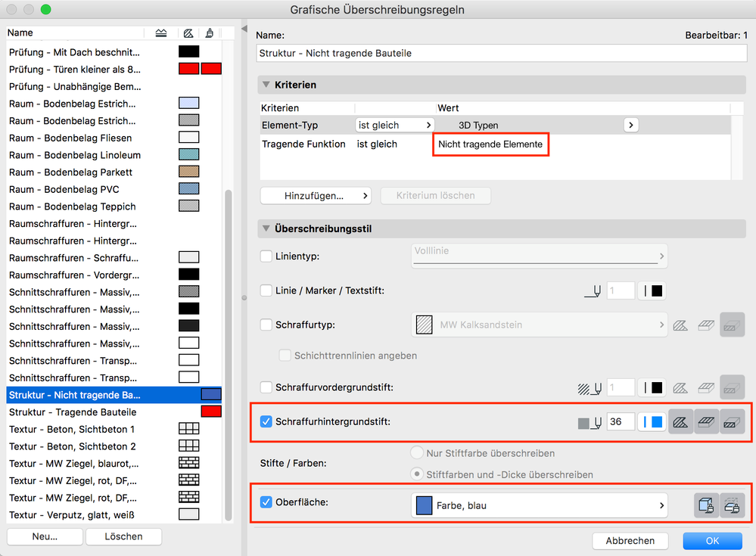This screenshot has height=556, width=756.
Task: Click the Kriterium löschen button
Action: (436, 196)
